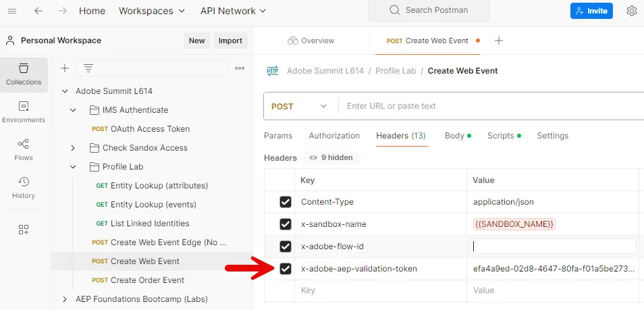Click the Personal Workspace user icon

pos(10,41)
